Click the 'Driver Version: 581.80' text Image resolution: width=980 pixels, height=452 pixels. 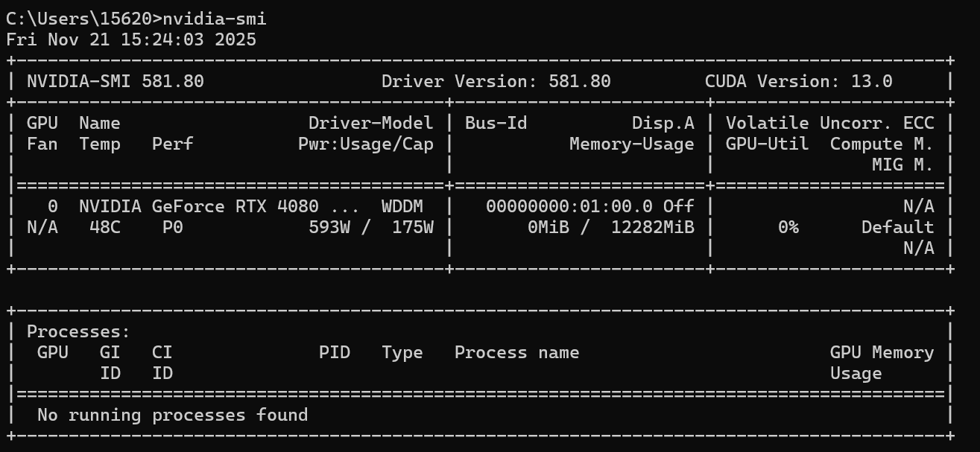coord(496,81)
